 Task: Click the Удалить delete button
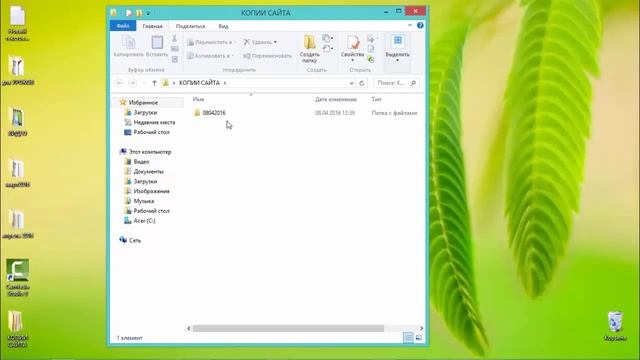pyautogui.click(x=260, y=42)
